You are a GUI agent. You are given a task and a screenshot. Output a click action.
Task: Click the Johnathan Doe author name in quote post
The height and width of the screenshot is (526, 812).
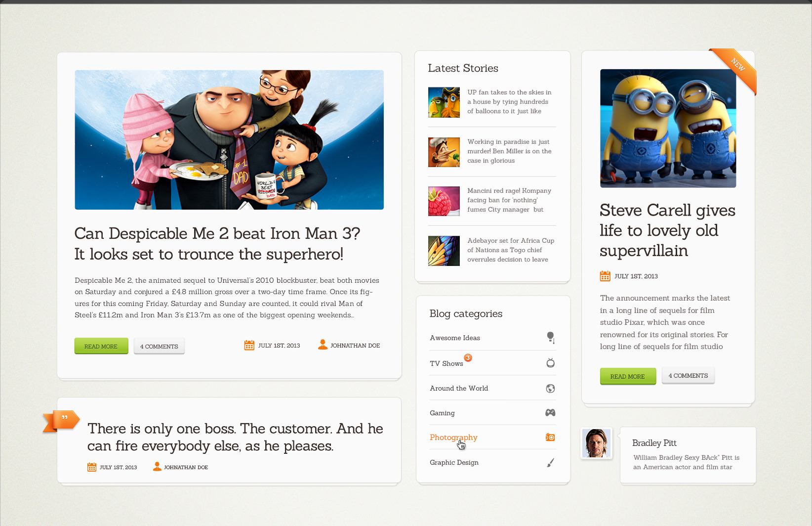186,467
